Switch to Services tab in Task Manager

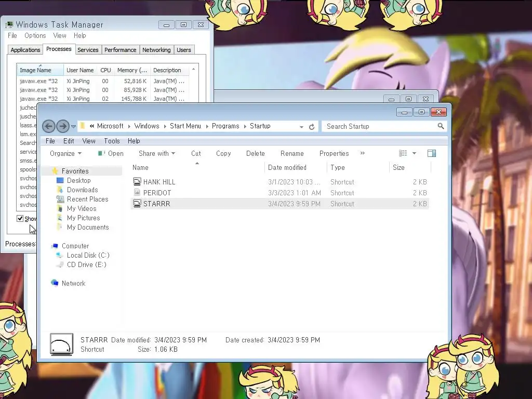(x=88, y=50)
